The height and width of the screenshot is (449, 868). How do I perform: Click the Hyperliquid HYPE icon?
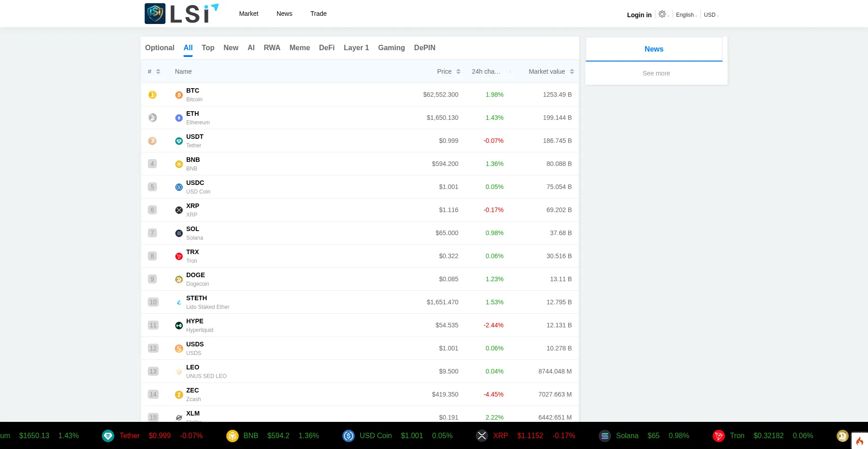pyautogui.click(x=179, y=326)
